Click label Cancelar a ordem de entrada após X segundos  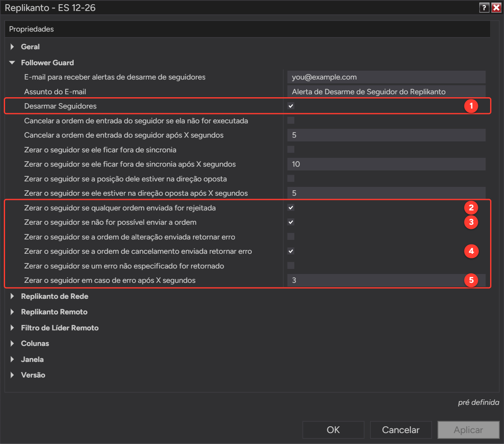(x=124, y=135)
